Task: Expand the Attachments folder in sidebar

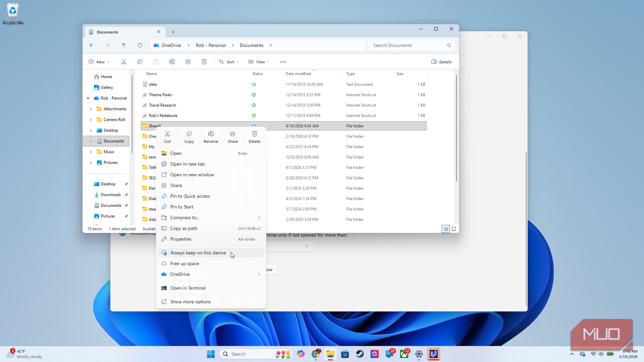Action: 91,109
